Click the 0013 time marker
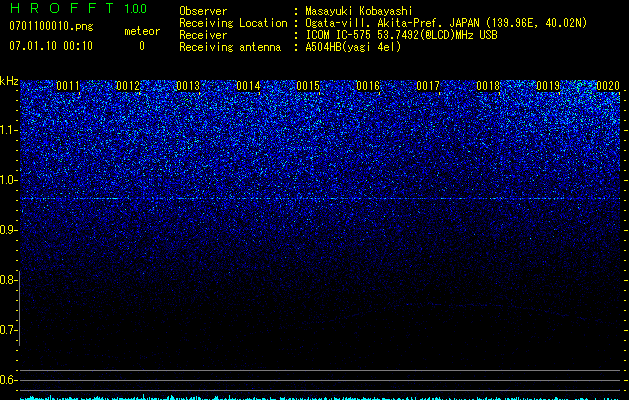 click(x=188, y=86)
